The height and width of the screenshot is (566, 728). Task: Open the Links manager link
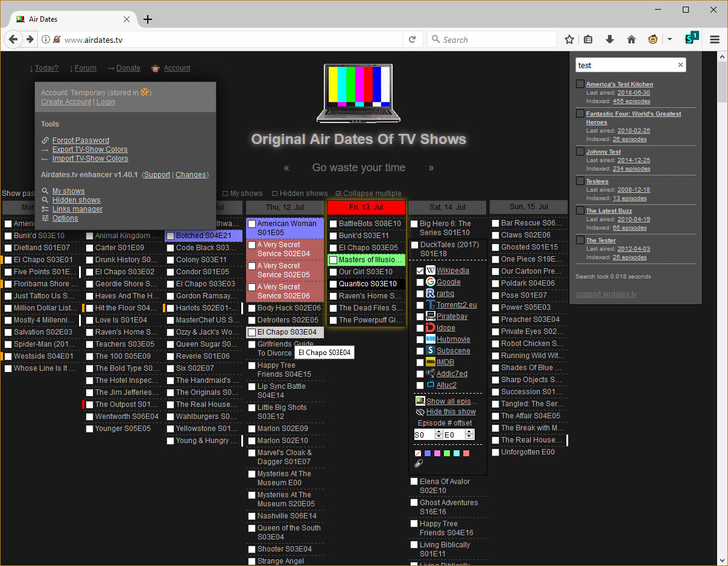coord(77,209)
